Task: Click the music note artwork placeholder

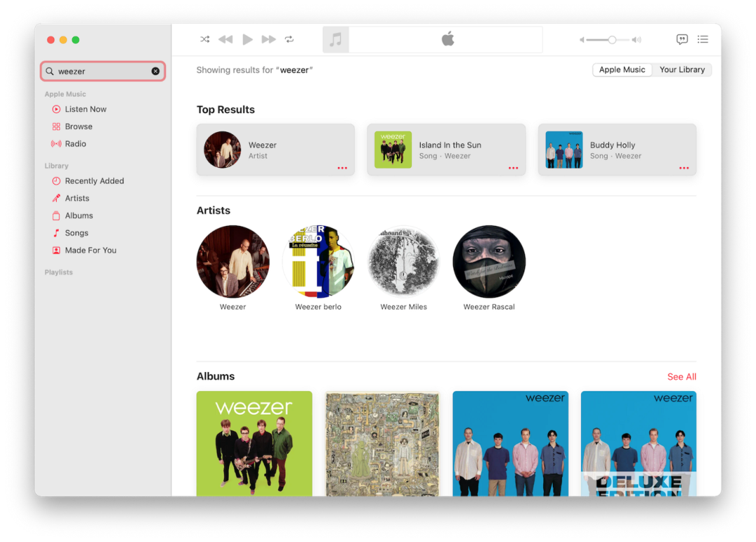Action: pos(335,39)
